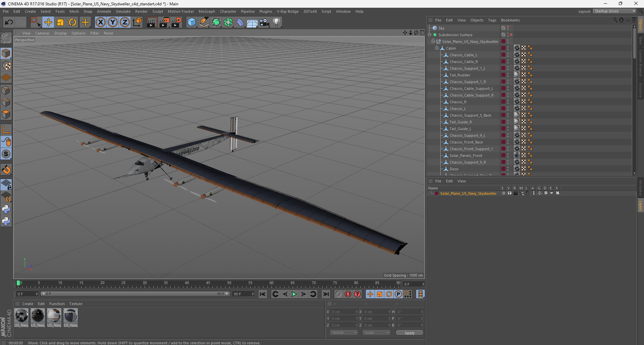Toggle layer visibility eye for Solar_Plane layer
This screenshot has width=644, height=345.
509,193
